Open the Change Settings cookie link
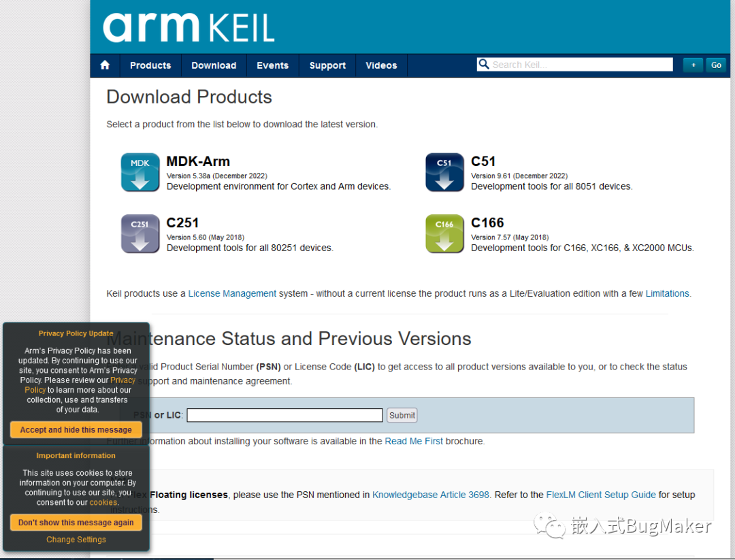The height and width of the screenshot is (560, 735). (76, 540)
